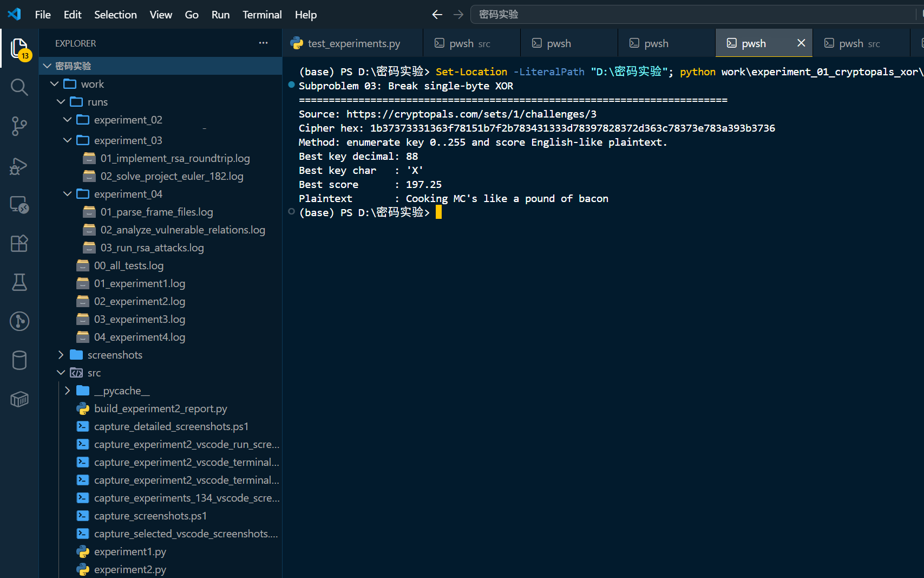Collapse the runs folder chevron
Viewport: 924px width, 578px height.
click(61, 102)
